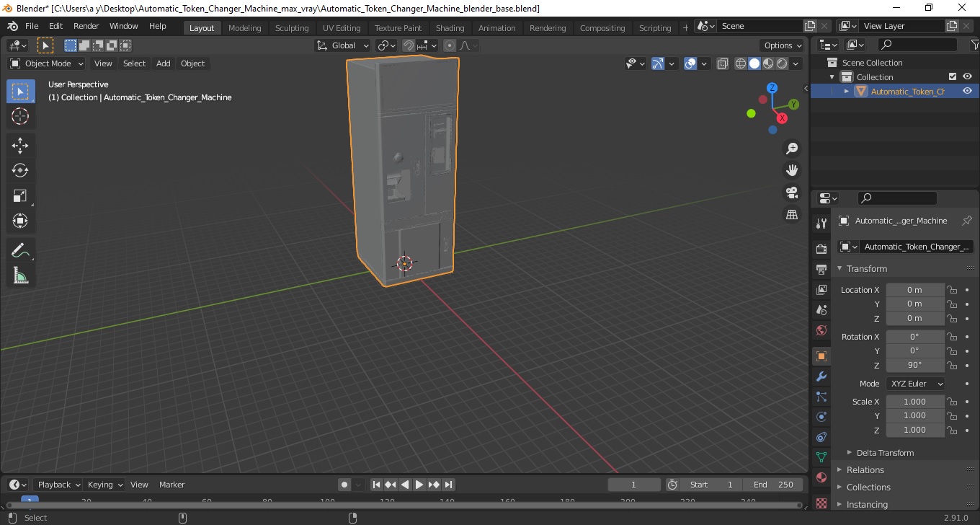The image size is (980, 525).
Task: Activate the Move tool
Action: point(20,145)
